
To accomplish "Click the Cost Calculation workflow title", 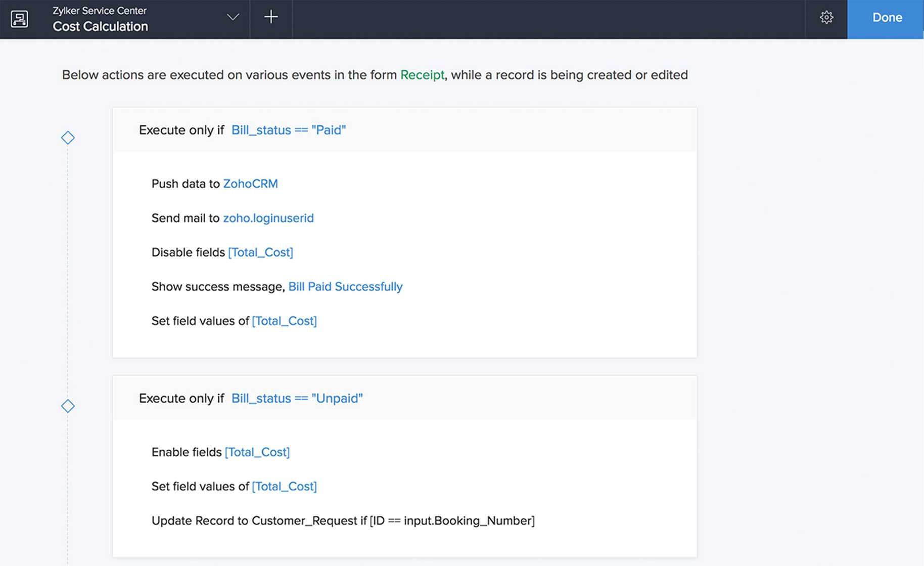I will pos(100,26).
